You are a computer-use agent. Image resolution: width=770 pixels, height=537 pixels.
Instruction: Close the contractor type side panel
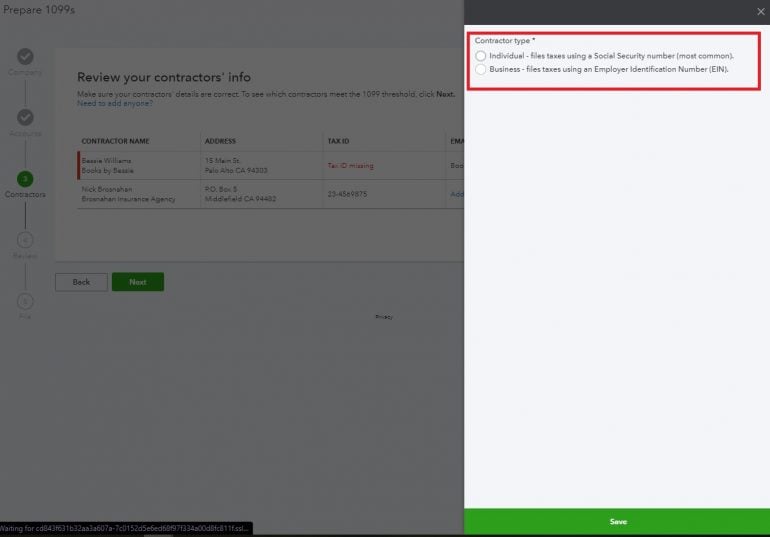pyautogui.click(x=758, y=12)
